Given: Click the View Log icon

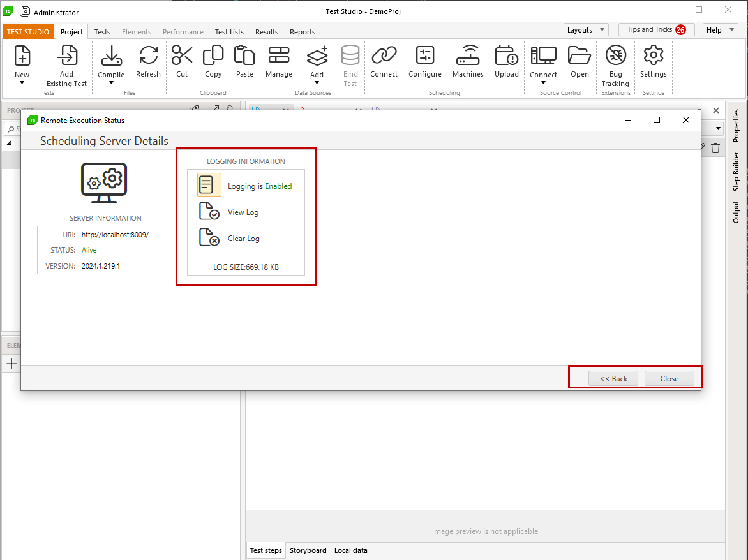Looking at the screenshot, I should (x=209, y=211).
